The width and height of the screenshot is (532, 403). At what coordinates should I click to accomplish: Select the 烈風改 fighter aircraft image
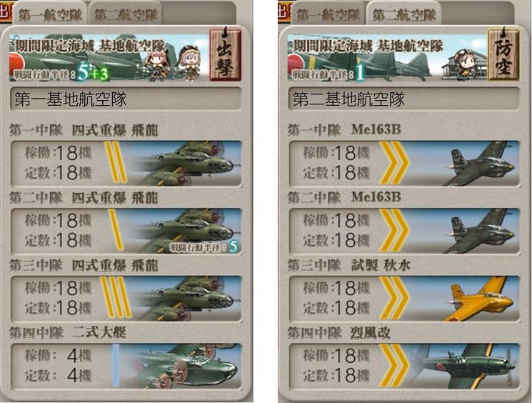pyautogui.click(x=465, y=366)
